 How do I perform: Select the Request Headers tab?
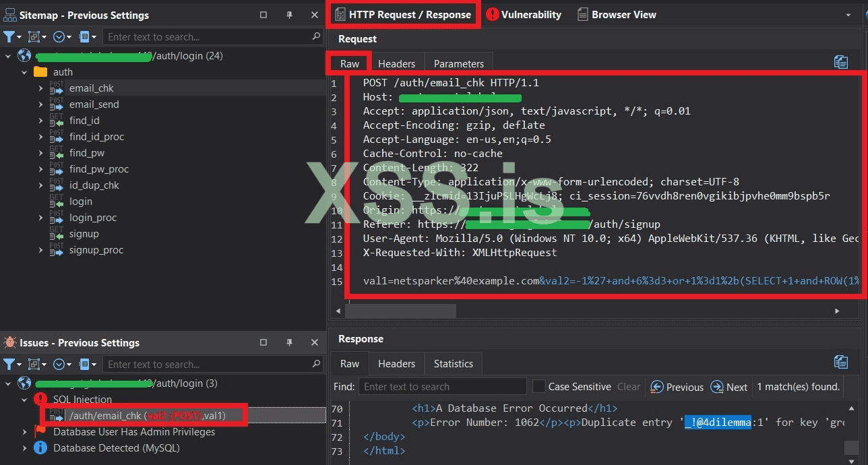[x=396, y=63]
